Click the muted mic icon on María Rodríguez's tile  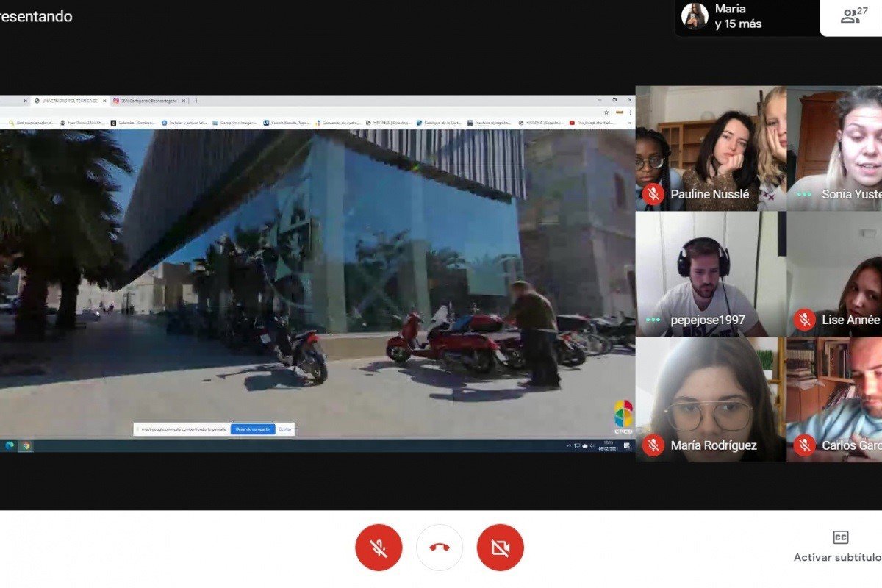pos(653,445)
